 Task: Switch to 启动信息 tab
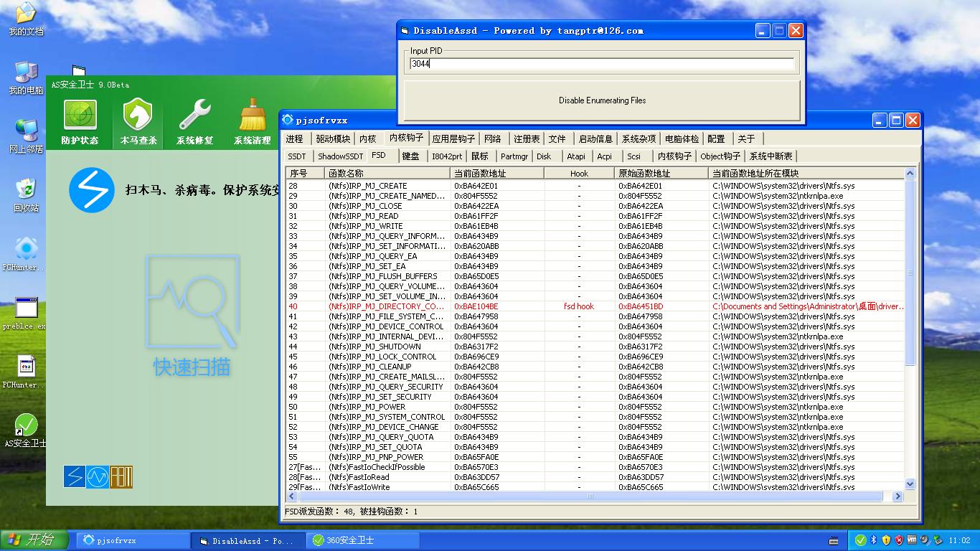coord(595,139)
